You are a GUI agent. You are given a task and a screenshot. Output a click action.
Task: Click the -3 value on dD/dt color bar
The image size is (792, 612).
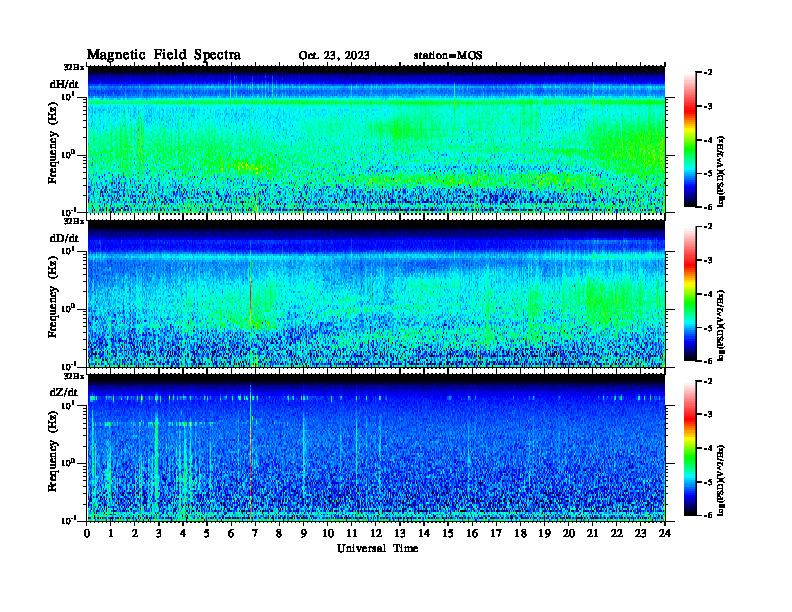[708, 261]
